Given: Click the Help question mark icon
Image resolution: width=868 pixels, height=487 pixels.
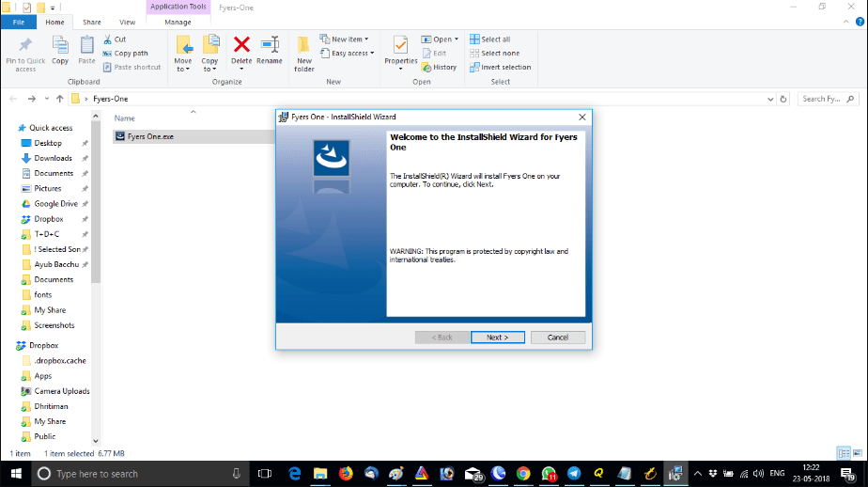Looking at the screenshot, I should 860,23.
